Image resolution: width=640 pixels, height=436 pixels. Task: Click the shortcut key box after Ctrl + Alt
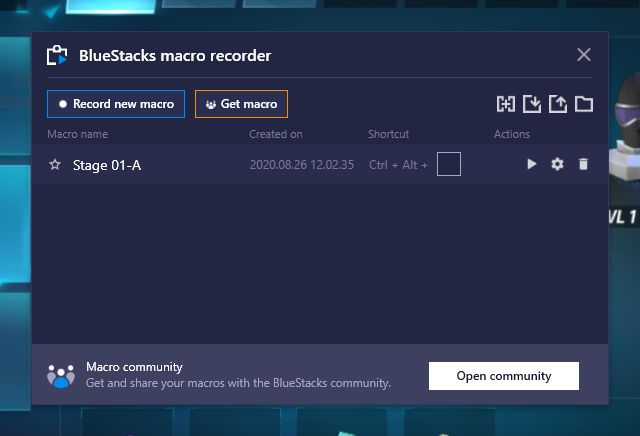[449, 164]
